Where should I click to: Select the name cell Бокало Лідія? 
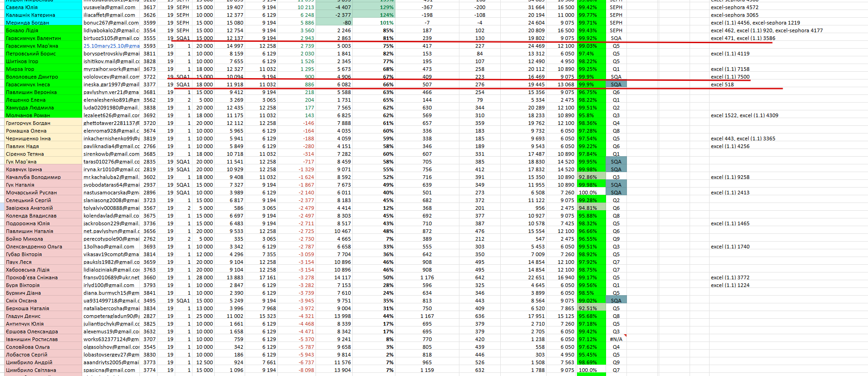coord(44,30)
